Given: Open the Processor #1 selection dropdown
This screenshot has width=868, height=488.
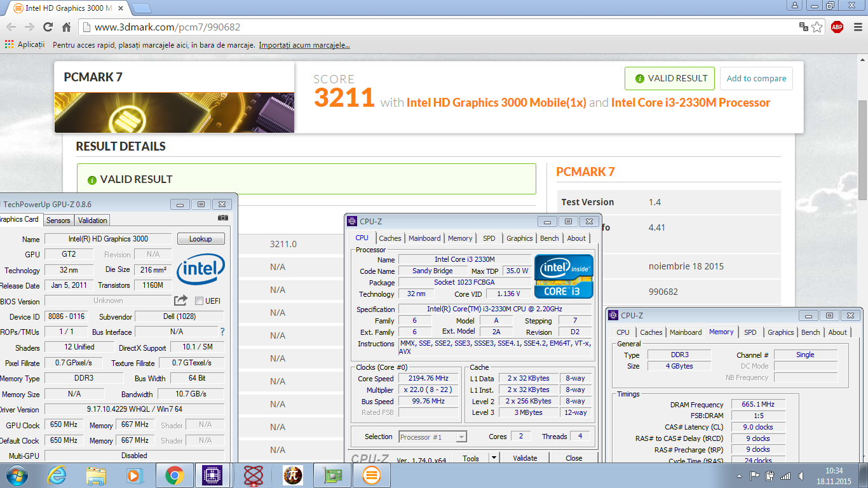Looking at the screenshot, I should 433,437.
